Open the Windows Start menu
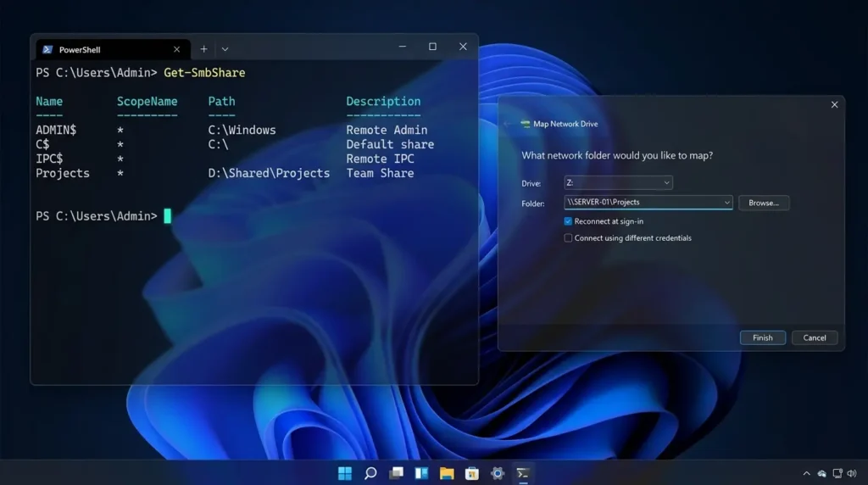This screenshot has height=485, width=868. tap(345, 473)
